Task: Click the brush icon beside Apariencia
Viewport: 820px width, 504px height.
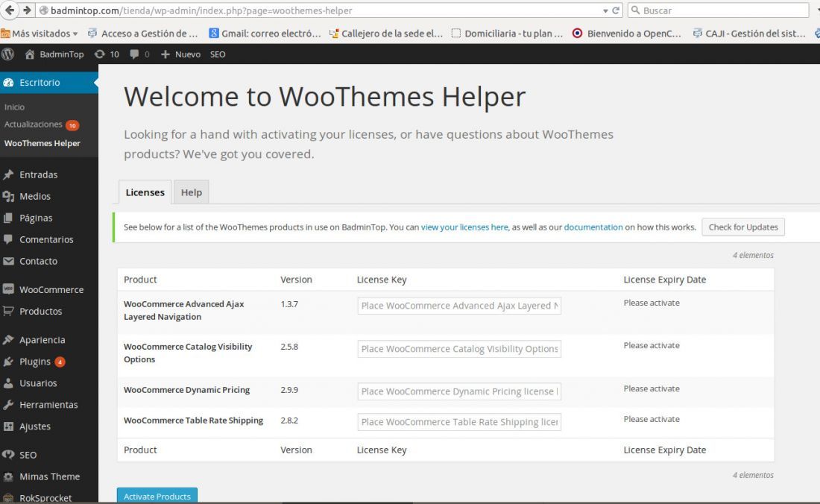Action: 8,340
